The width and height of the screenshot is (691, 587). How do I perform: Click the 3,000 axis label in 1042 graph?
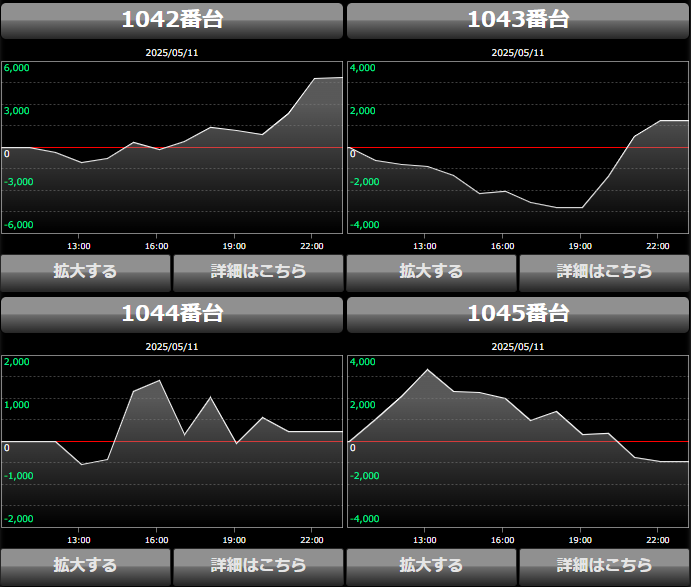pyautogui.click(x=17, y=111)
